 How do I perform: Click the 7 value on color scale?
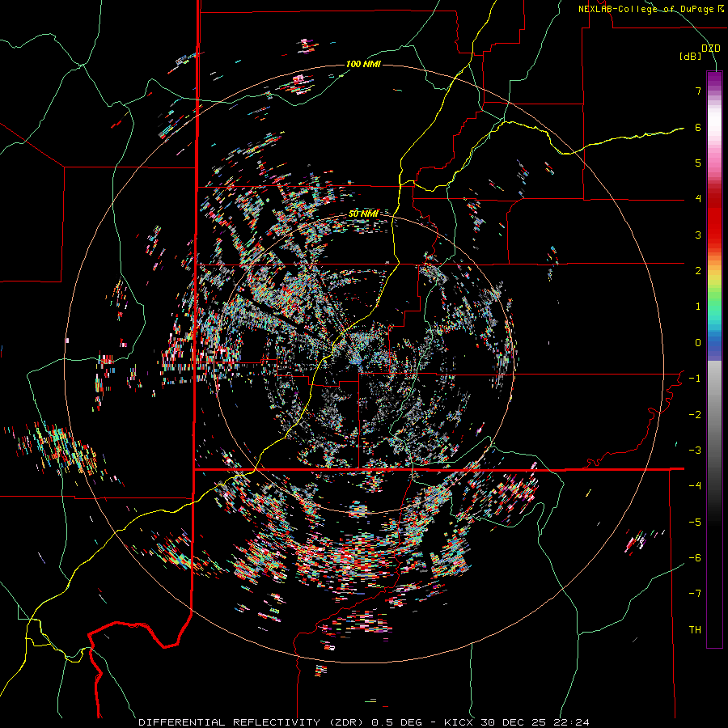(698, 91)
